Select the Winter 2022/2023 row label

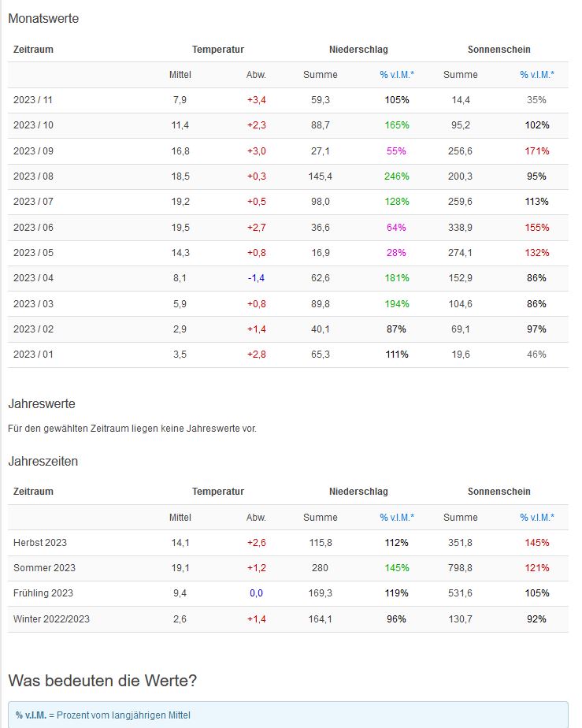[x=51, y=619]
